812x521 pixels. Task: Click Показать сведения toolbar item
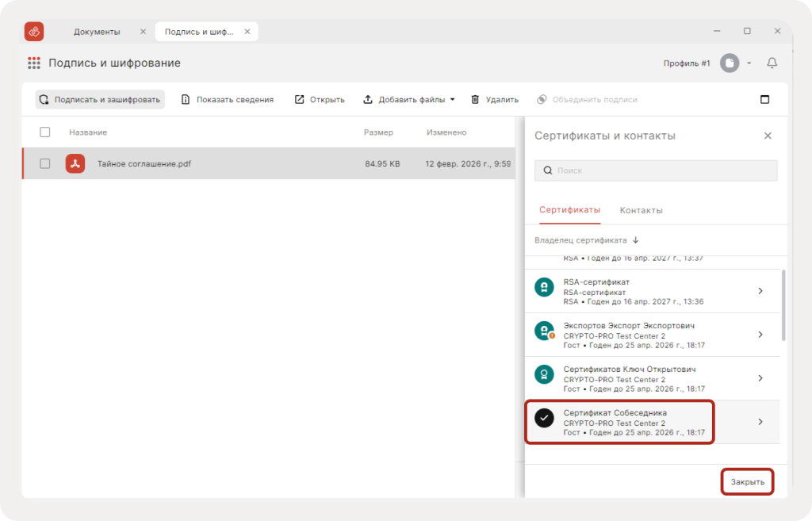[x=228, y=99]
